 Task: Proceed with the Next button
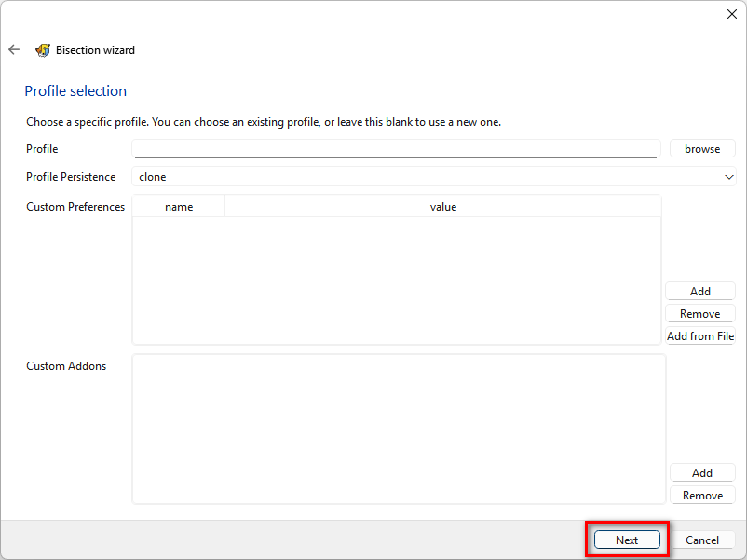(627, 540)
